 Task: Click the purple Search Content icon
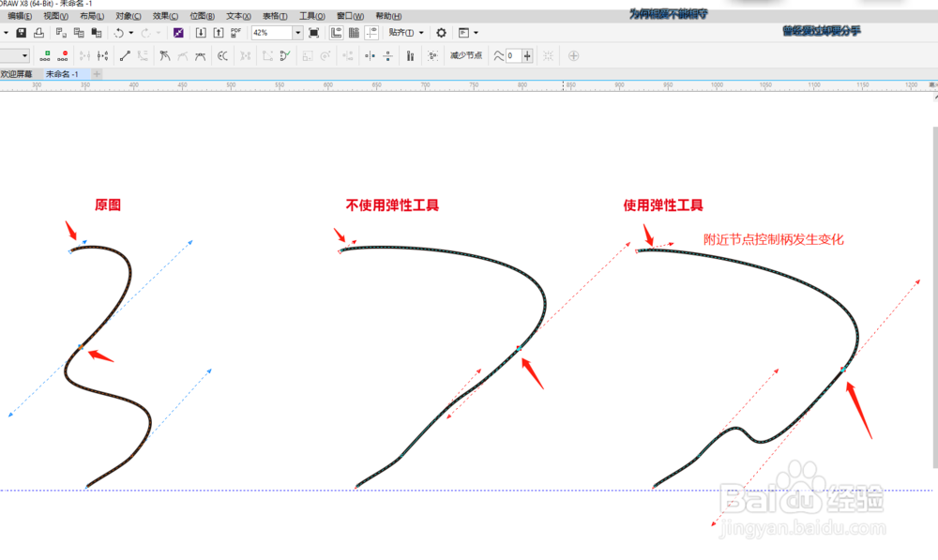click(x=178, y=33)
